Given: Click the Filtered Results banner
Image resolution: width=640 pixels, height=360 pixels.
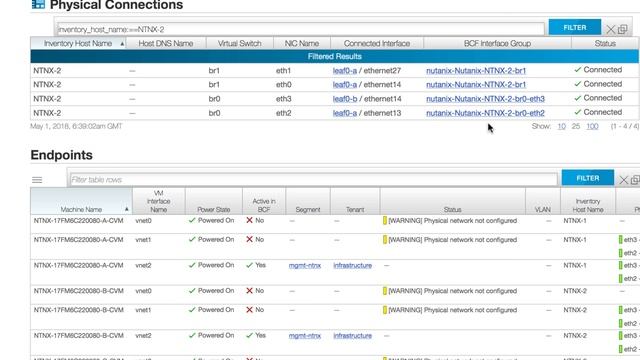Looking at the screenshot, I should [x=335, y=56].
